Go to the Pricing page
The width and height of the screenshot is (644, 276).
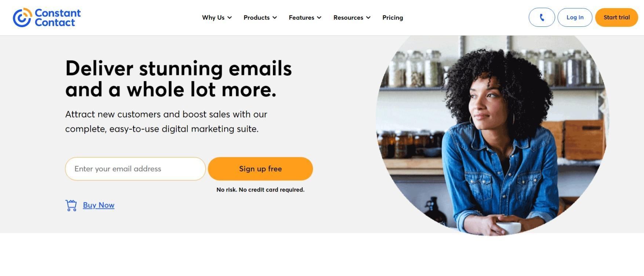[x=393, y=18]
